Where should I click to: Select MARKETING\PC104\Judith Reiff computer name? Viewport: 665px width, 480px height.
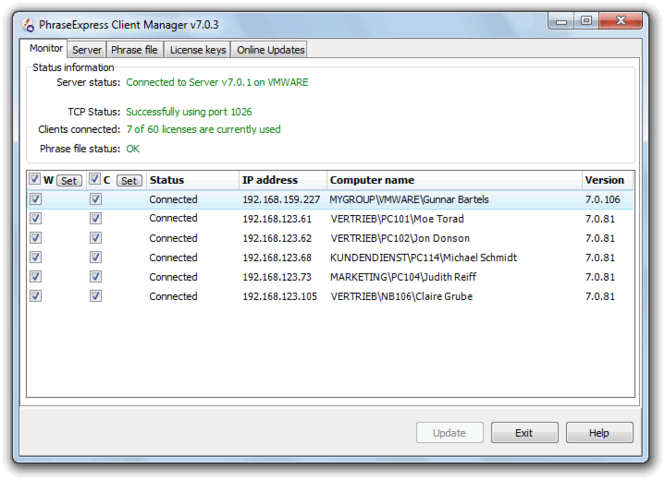403,277
